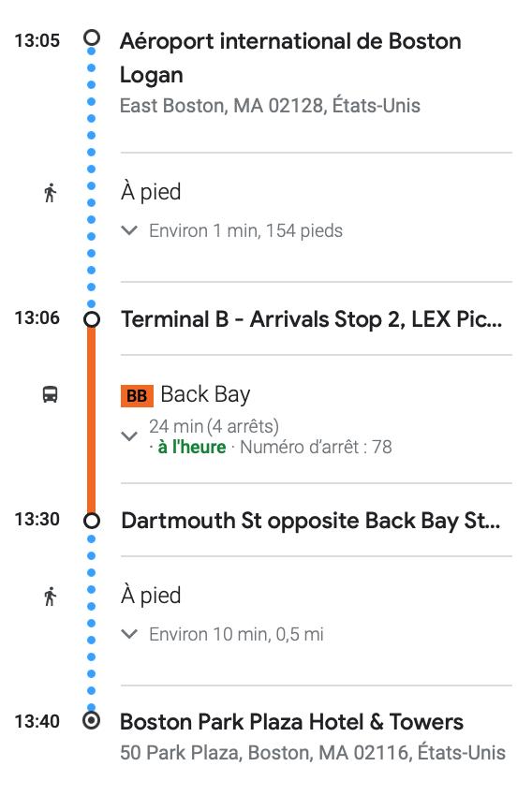Click the orange bus route line segment

[x=92, y=420]
